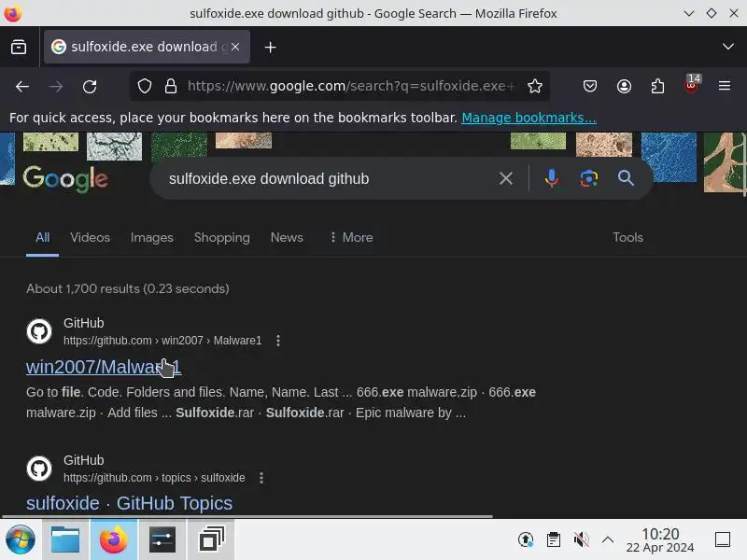This screenshot has height=560, width=747.
Task: Submit search with magnifier icon
Action: coord(626,178)
